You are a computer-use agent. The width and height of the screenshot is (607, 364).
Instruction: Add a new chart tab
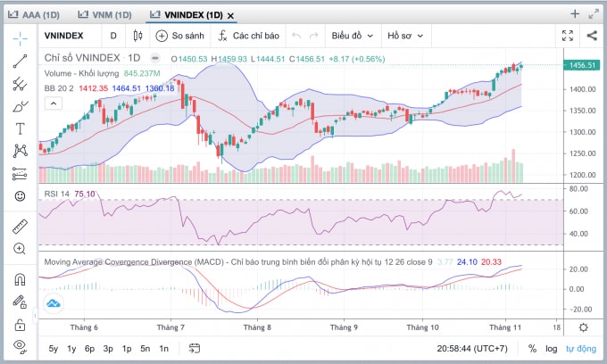[575, 14]
